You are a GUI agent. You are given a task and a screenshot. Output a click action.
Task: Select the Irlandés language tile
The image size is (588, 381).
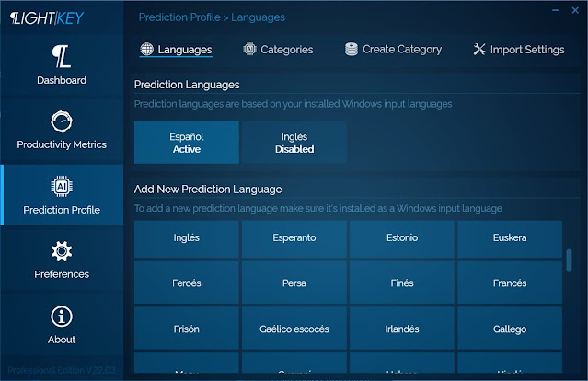402,329
